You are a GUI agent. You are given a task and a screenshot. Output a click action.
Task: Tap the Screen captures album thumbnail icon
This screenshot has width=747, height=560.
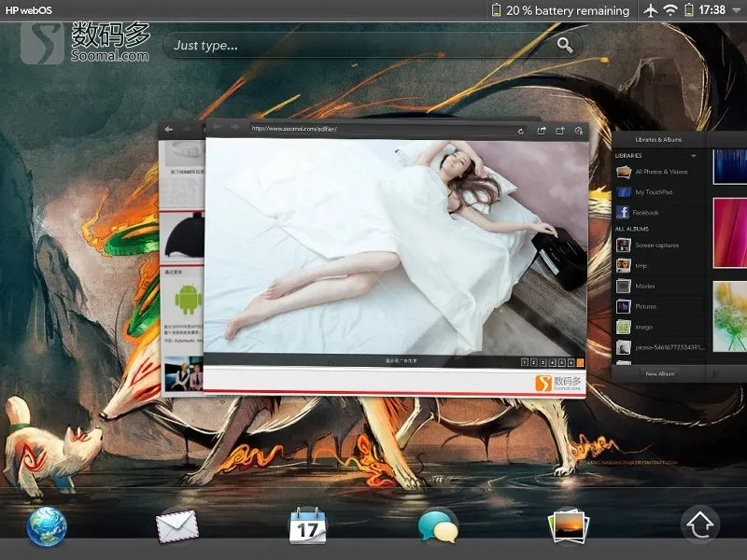pyautogui.click(x=623, y=245)
